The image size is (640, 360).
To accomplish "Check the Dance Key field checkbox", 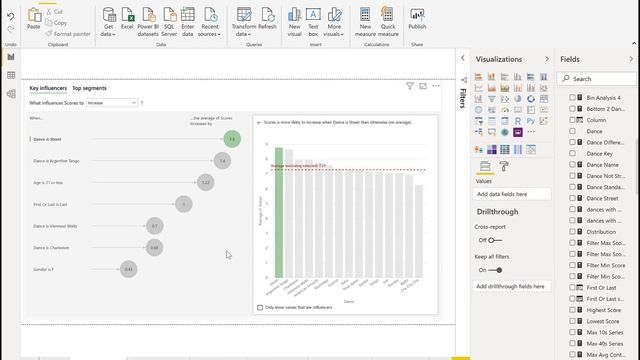I will point(572,153).
